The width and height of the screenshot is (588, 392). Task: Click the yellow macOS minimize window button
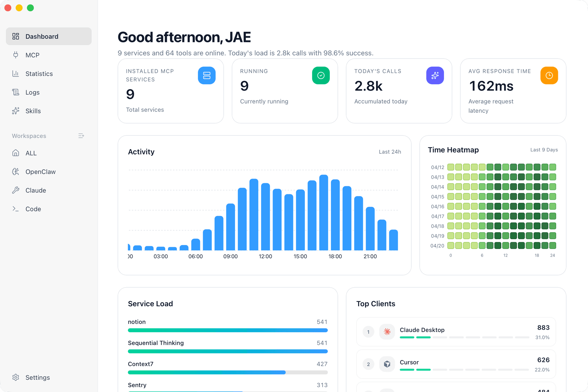tap(19, 8)
